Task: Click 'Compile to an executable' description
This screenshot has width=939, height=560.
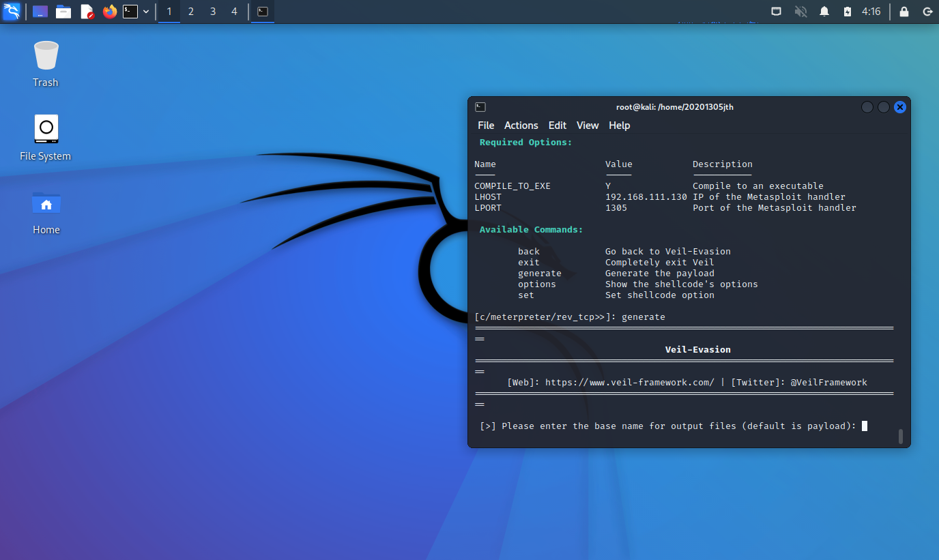Action: (x=758, y=186)
